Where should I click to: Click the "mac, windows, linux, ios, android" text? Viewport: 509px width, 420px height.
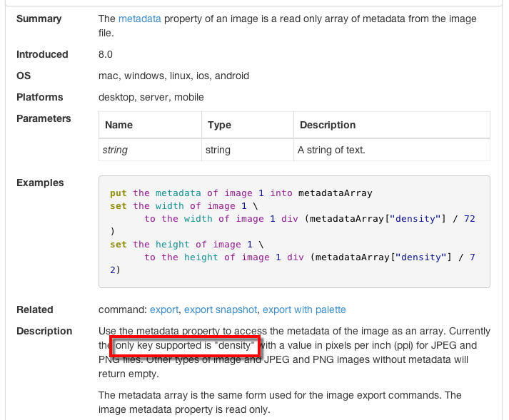pos(173,76)
